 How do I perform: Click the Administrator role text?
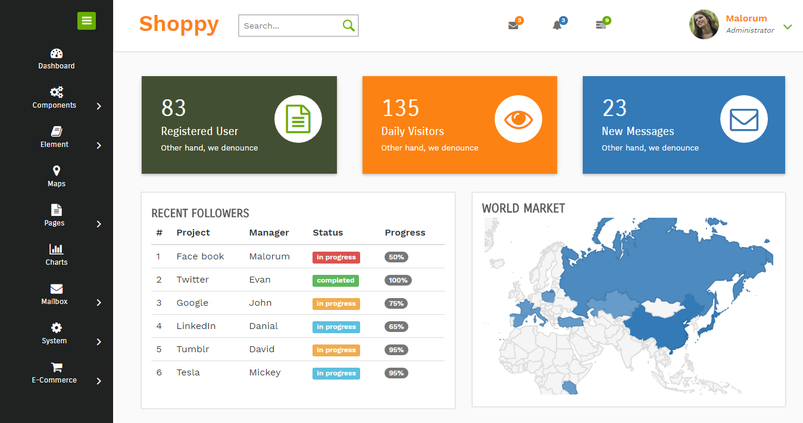tap(750, 31)
